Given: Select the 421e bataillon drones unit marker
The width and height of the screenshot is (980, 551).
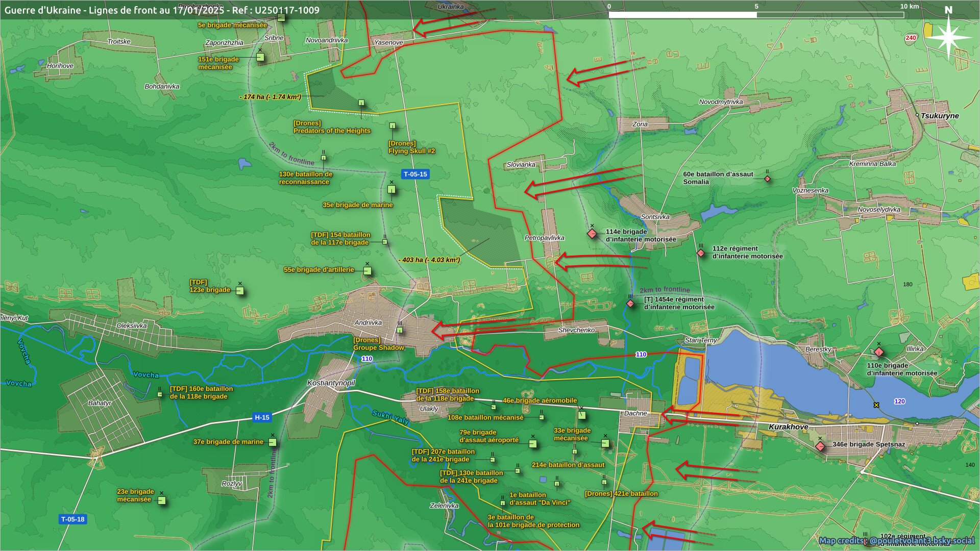Looking at the screenshot, I should pos(604,481).
